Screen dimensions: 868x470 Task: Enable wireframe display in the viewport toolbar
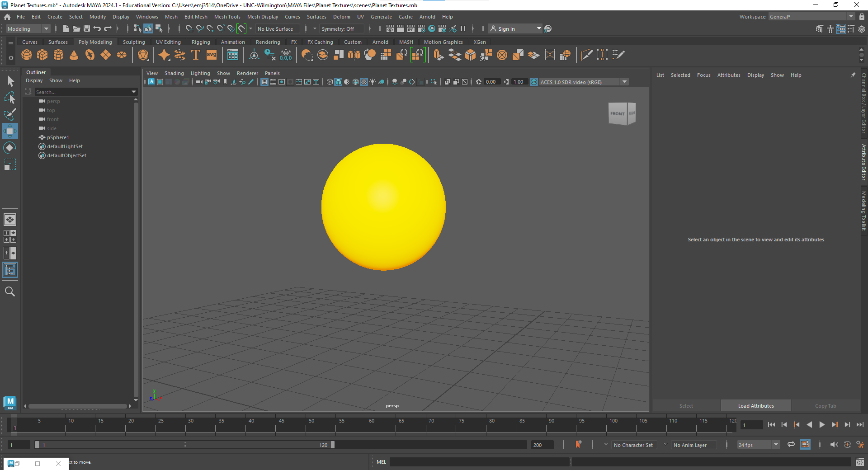tap(329, 82)
